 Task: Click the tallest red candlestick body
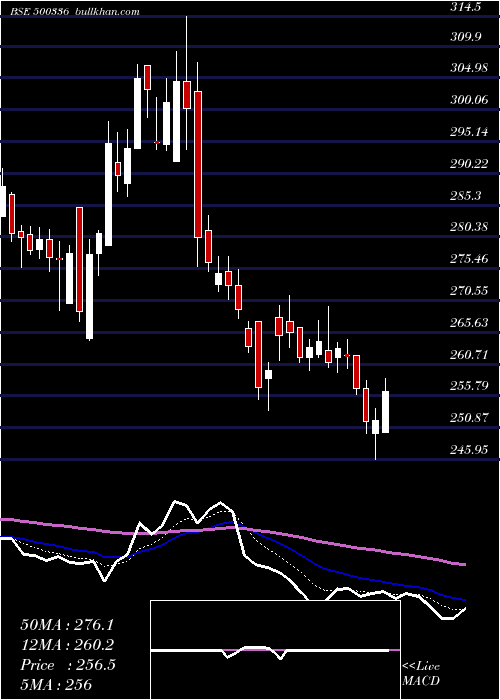click(197, 164)
